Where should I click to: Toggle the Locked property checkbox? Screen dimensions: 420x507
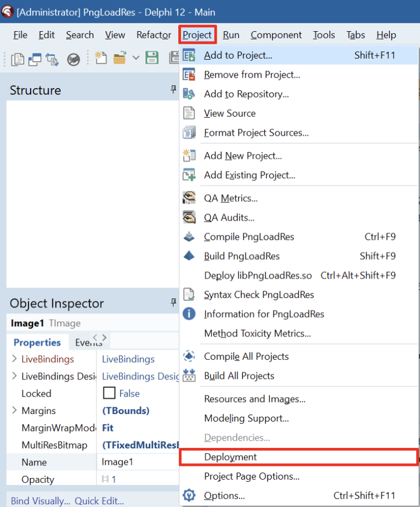(109, 393)
